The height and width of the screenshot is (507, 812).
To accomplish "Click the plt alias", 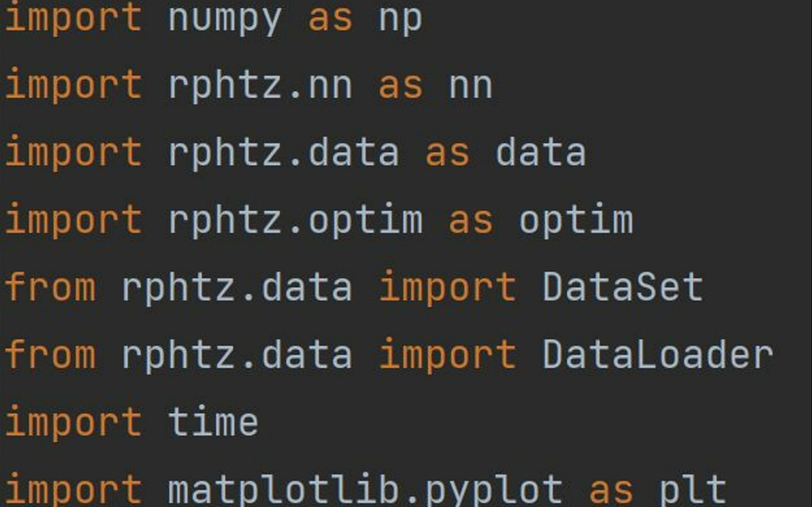I will coord(693,490).
